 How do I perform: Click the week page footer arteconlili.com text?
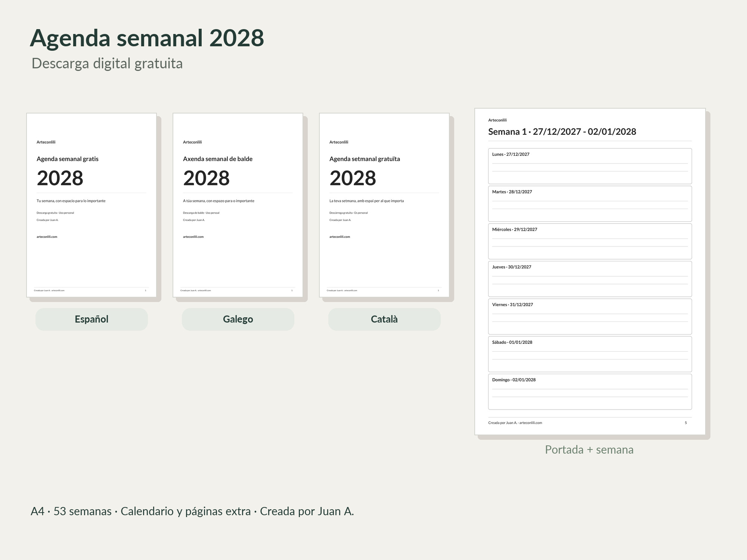click(530, 423)
